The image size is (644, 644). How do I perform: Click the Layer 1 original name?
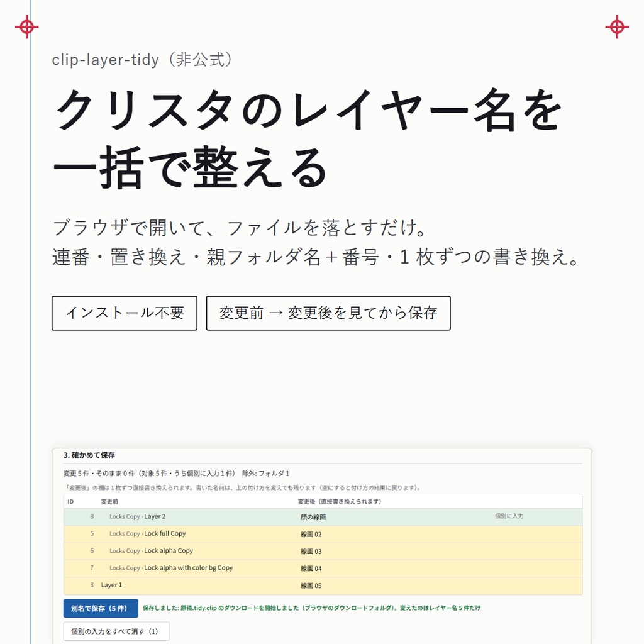tap(111, 585)
